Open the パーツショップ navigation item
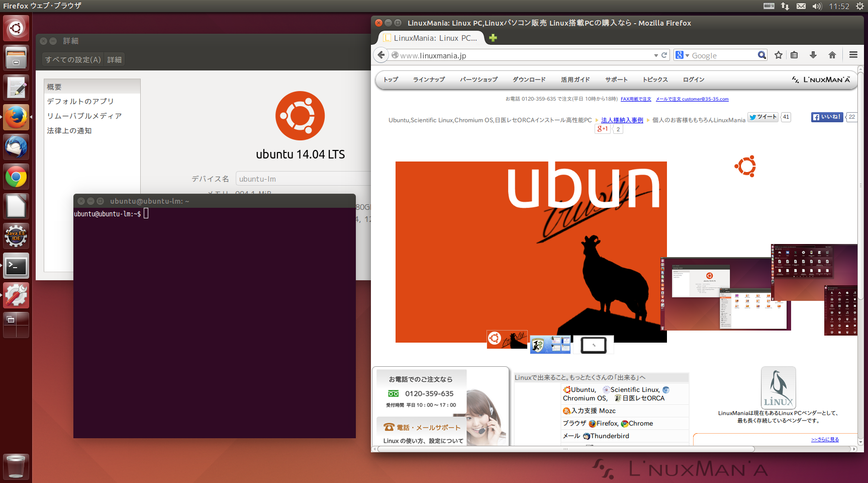The width and height of the screenshot is (868, 483). click(x=478, y=79)
